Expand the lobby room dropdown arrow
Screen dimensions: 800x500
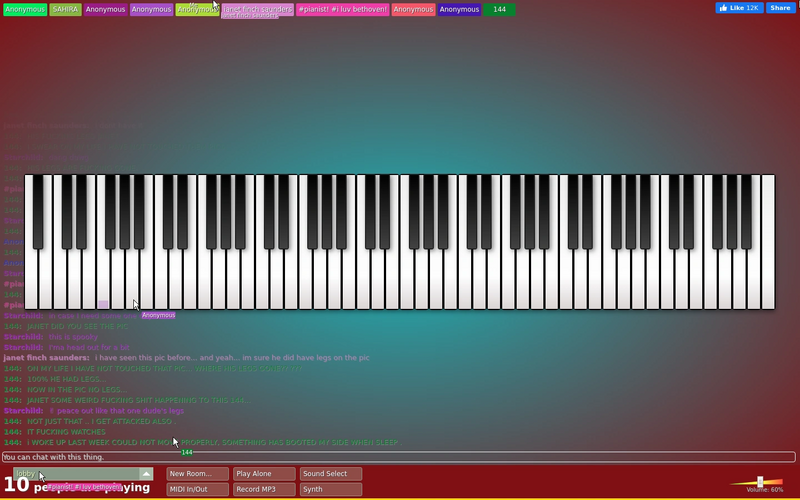(x=146, y=474)
